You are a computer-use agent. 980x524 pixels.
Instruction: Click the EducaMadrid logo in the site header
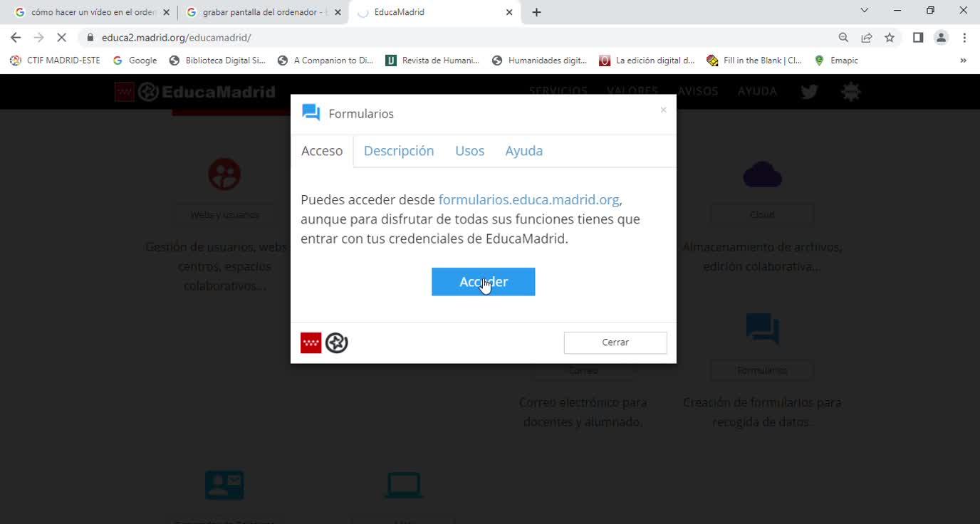pyautogui.click(x=195, y=92)
